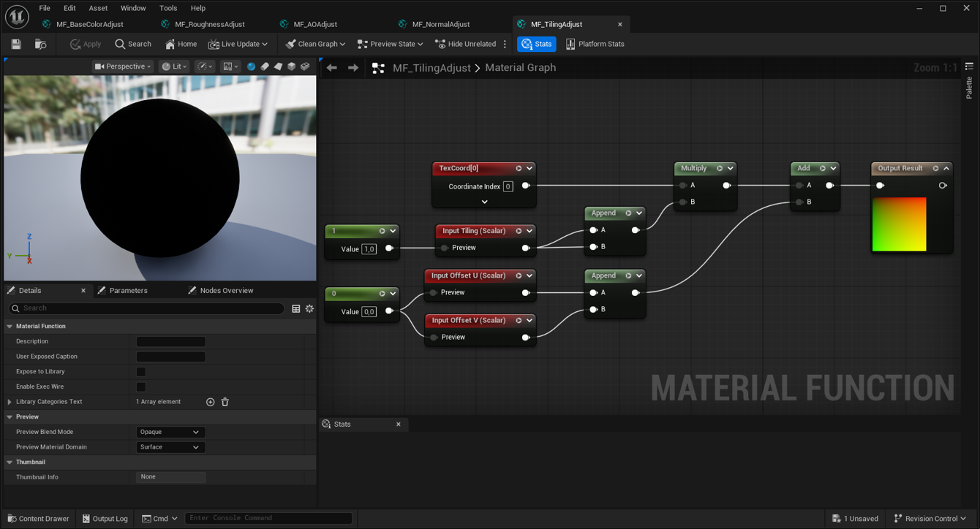Add element to Library Categories array
The height and width of the screenshot is (529, 980).
211,402
